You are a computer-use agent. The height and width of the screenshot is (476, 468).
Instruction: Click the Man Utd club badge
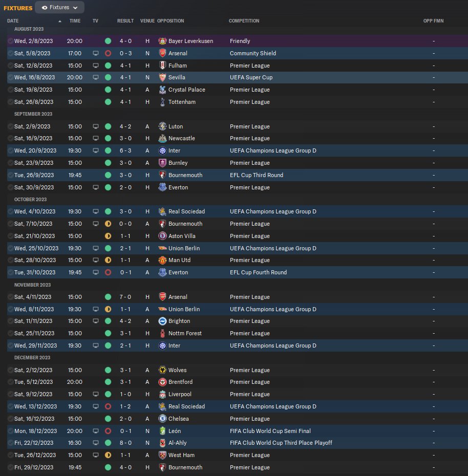tap(162, 260)
